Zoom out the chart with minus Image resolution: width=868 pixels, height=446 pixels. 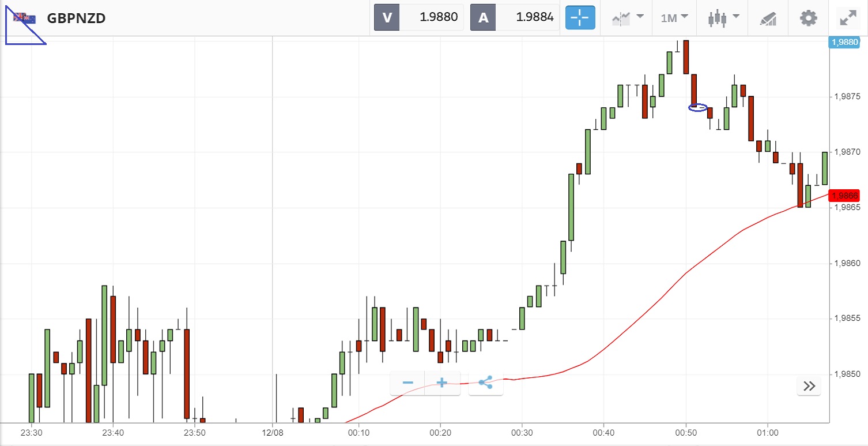[x=407, y=383]
